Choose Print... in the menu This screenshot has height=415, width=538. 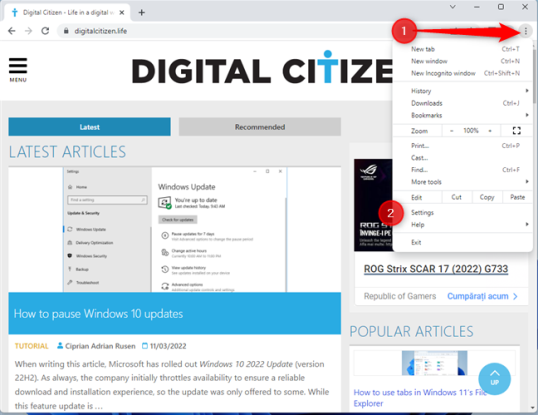tap(462, 146)
